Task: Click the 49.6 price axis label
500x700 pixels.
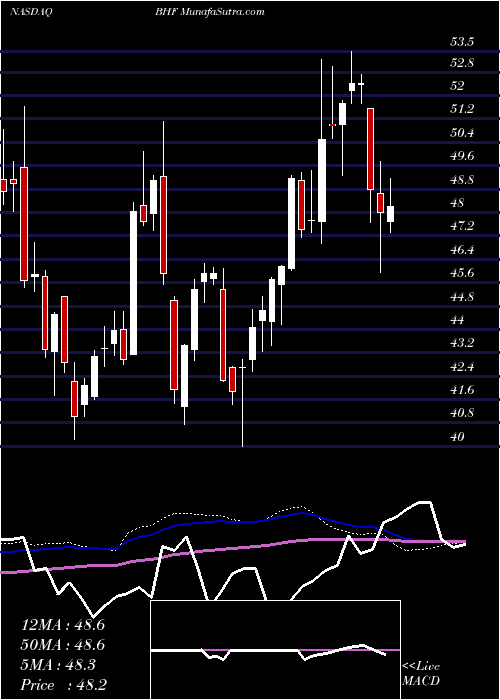Action: click(462, 156)
